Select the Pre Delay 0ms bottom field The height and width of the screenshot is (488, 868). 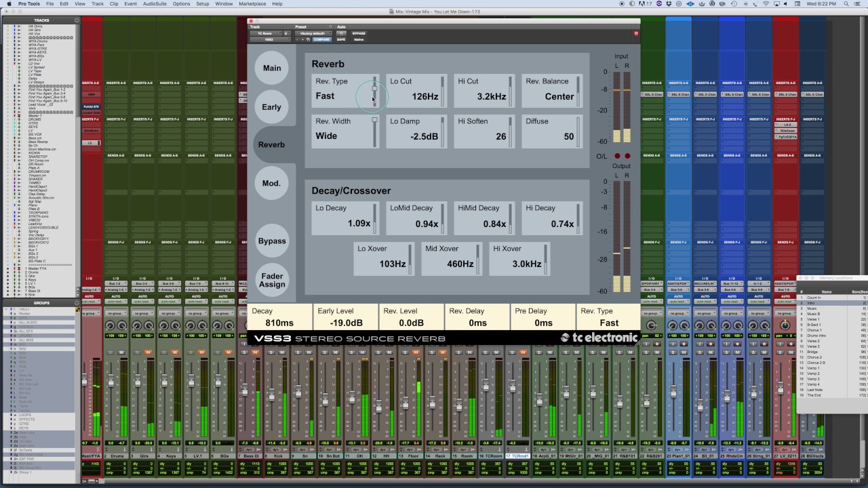pos(543,317)
